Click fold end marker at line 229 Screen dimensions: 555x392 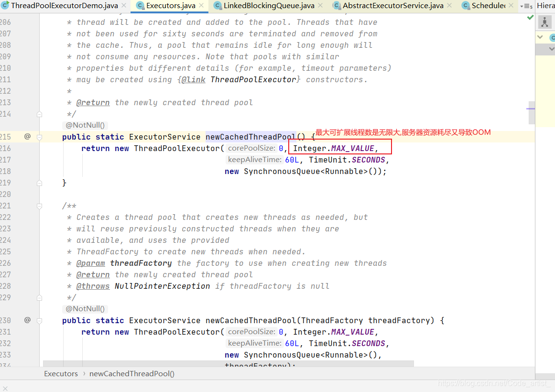point(39,298)
